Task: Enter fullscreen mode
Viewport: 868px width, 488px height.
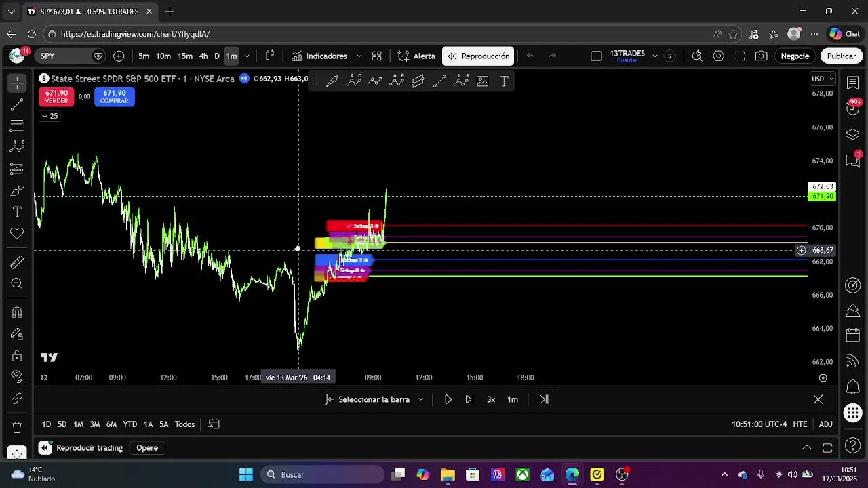Action: 740,56
